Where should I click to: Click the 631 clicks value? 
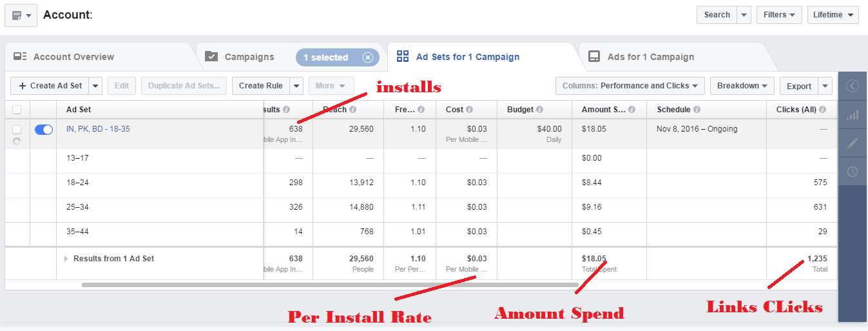820,207
